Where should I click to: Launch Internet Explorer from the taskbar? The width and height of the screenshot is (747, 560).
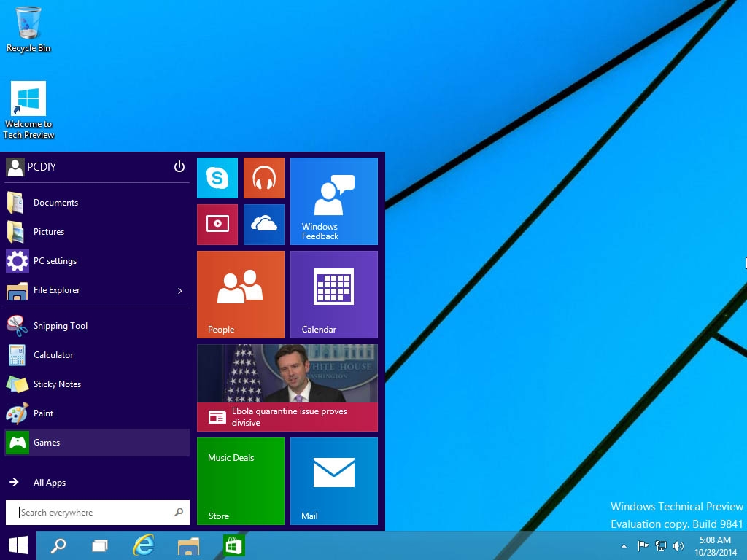tap(144, 545)
